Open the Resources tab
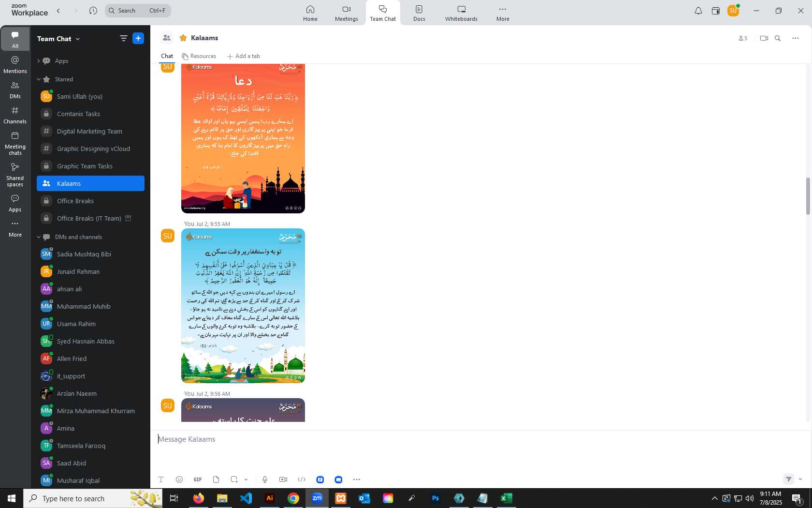 coord(199,56)
